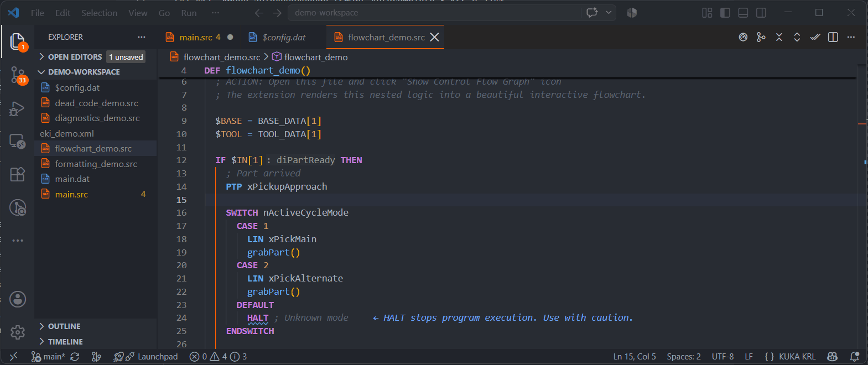Open the Explorer view in activity bar
Screen dimensions: 868x365
[18, 41]
